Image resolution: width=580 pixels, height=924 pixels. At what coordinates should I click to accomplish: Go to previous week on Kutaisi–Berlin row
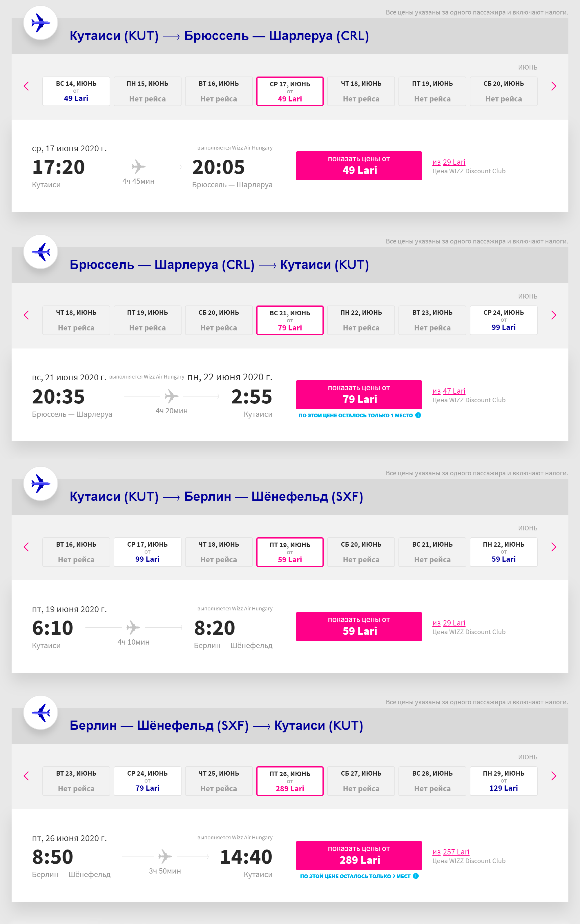tap(26, 547)
